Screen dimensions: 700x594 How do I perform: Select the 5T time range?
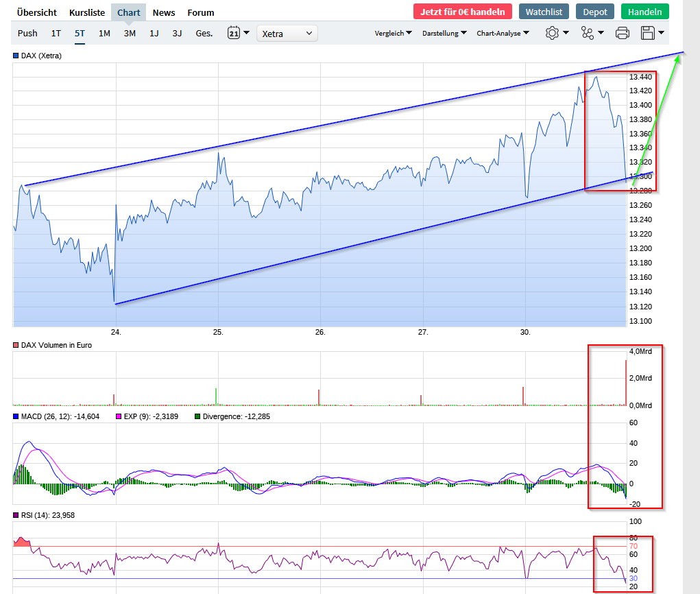tap(80, 33)
